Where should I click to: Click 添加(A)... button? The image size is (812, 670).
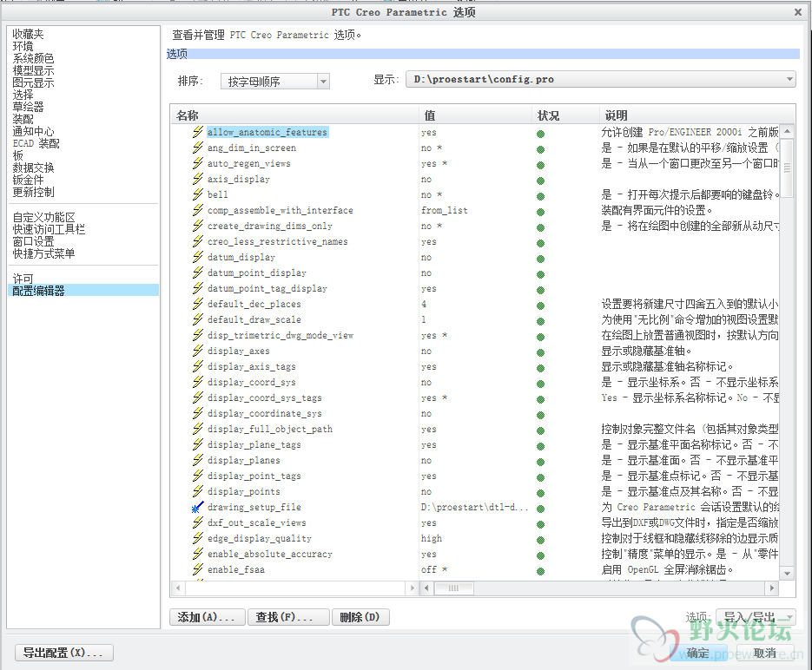pos(208,617)
